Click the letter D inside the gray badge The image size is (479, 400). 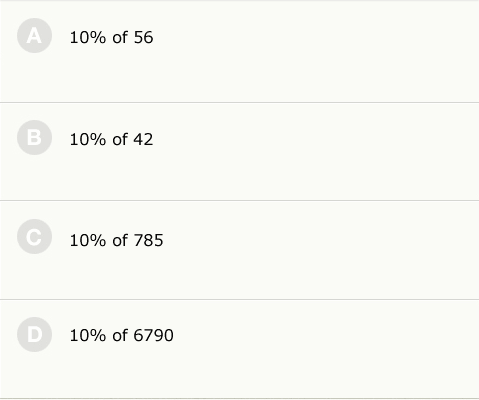[x=35, y=335]
